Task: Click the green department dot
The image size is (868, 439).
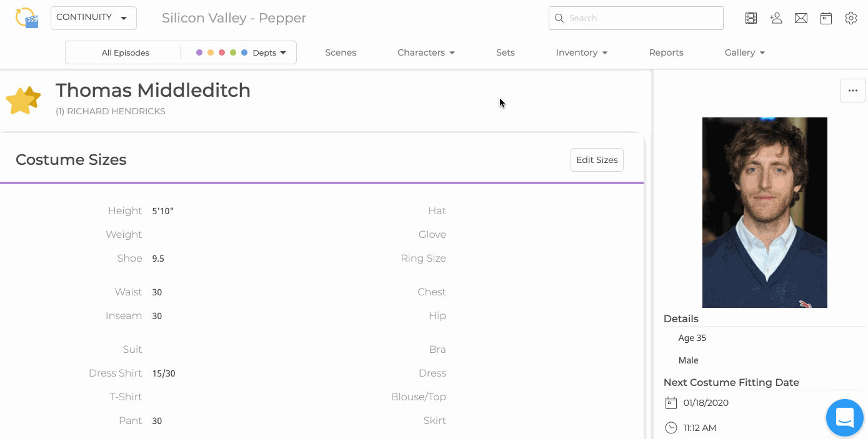Action: click(x=233, y=52)
